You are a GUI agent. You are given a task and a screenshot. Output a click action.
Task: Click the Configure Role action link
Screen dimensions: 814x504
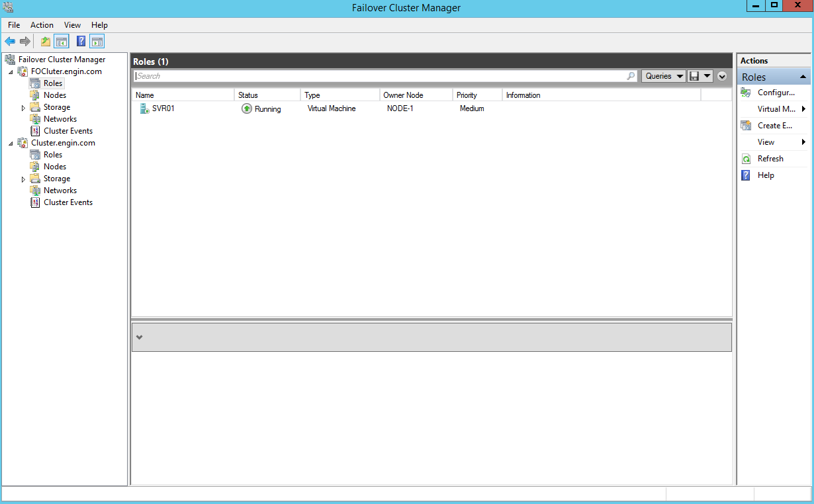coord(776,93)
